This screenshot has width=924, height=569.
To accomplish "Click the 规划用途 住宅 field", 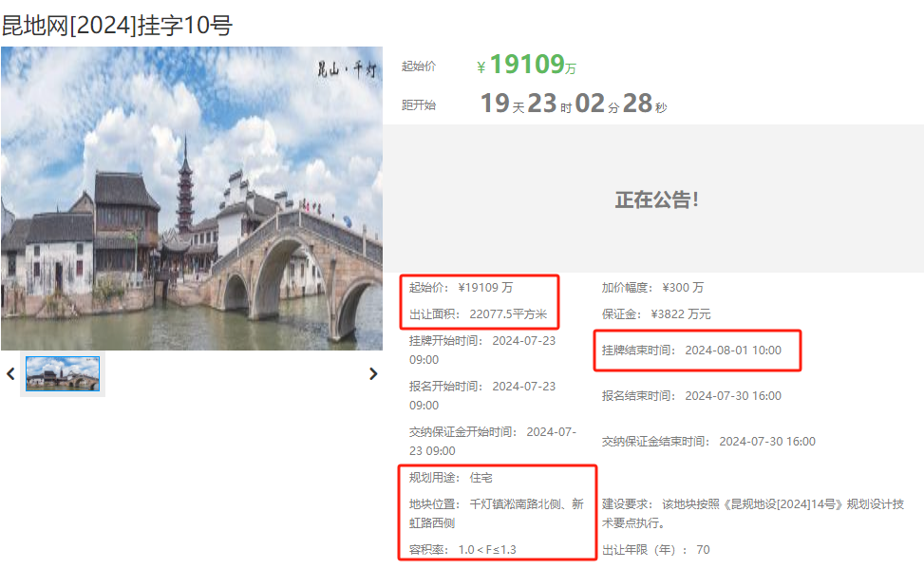I will (x=451, y=478).
